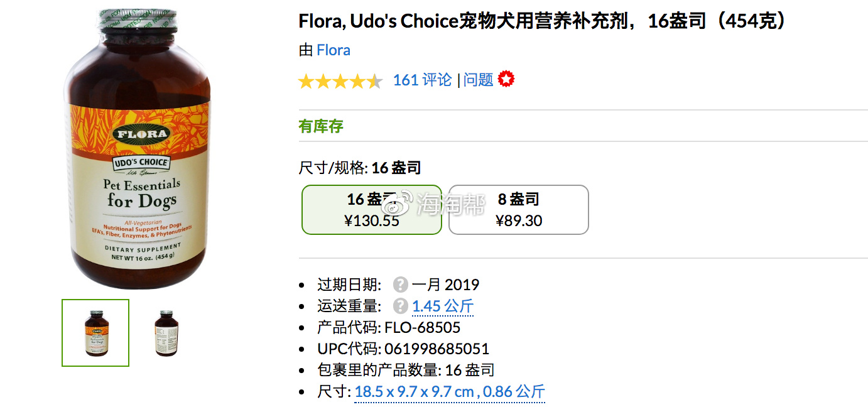
Task: Open the 问题 questions link
Action: 479,80
